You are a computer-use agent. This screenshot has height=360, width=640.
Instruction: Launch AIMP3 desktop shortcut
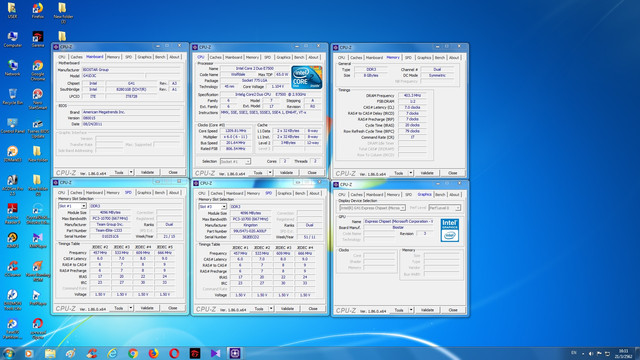point(12,240)
